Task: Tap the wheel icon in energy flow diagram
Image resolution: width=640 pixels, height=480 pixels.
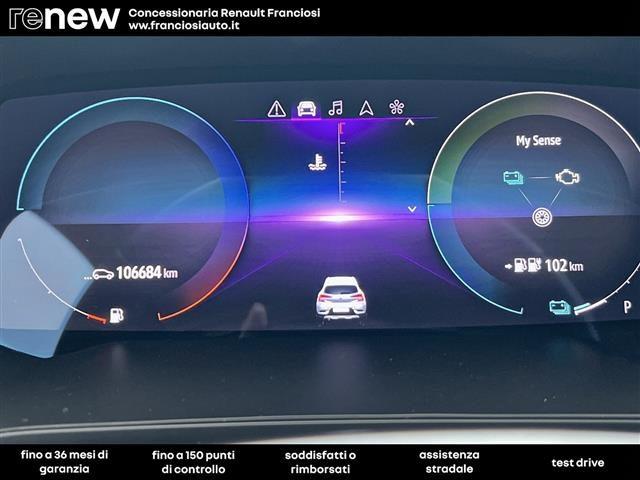Action: coord(542,217)
